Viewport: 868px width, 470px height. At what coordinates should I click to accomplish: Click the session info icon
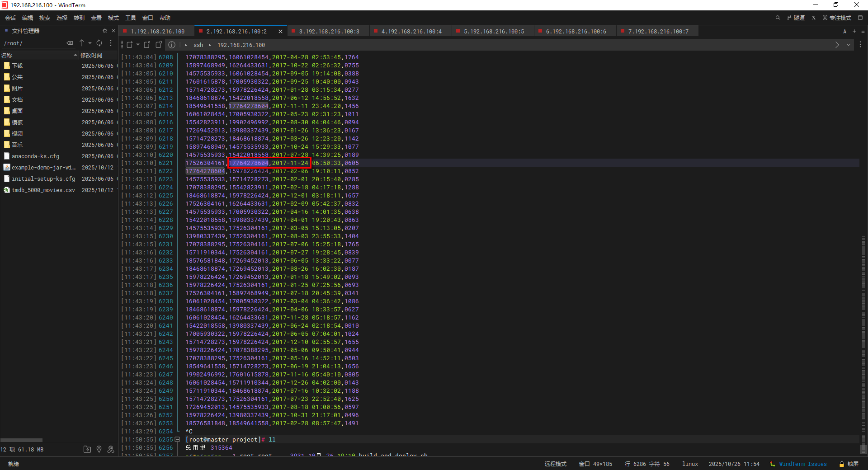(172, 45)
